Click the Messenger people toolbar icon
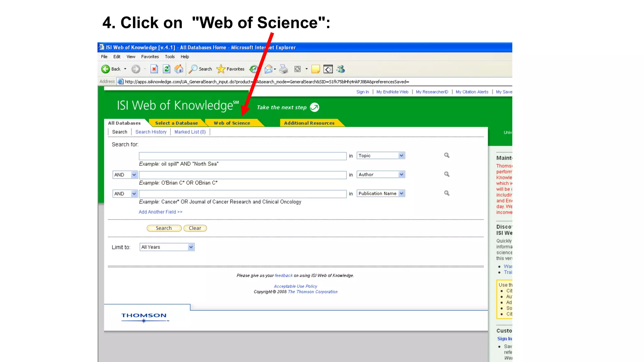Image resolution: width=644 pixels, height=362 pixels. coord(341,69)
